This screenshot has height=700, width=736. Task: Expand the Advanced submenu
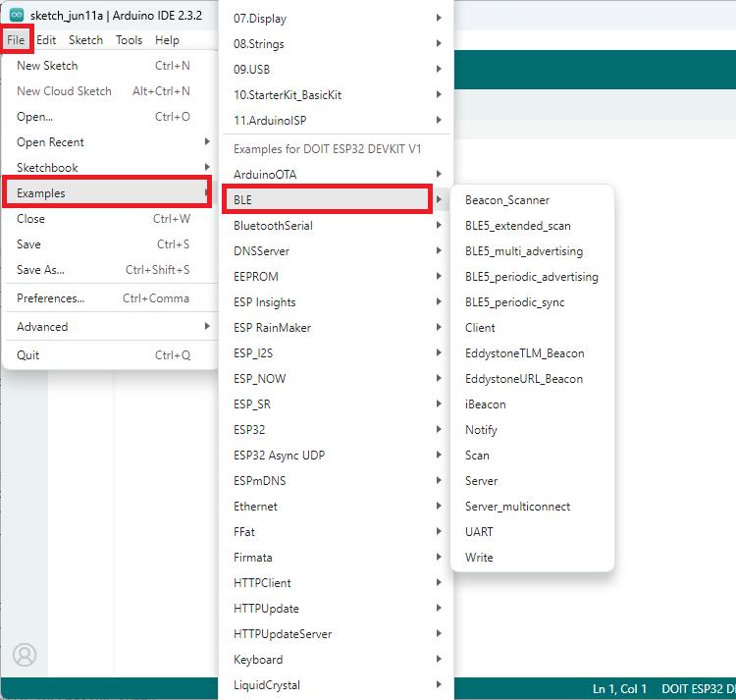(x=110, y=326)
